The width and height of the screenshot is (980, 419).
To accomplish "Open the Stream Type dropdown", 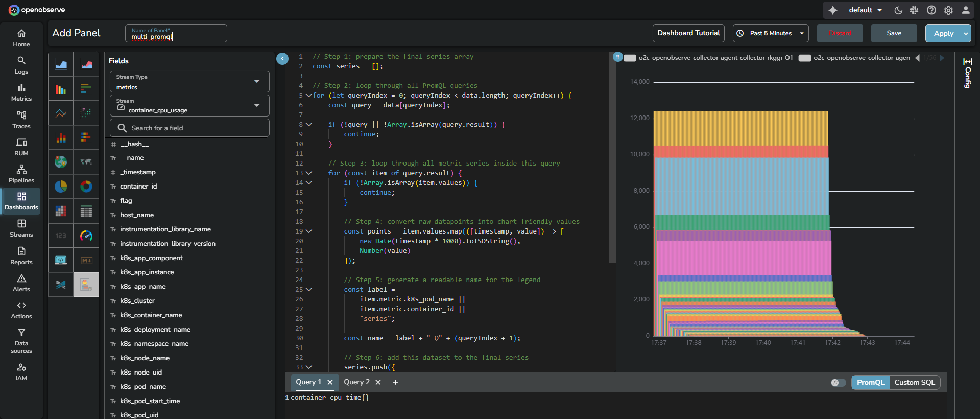I will tap(189, 82).
